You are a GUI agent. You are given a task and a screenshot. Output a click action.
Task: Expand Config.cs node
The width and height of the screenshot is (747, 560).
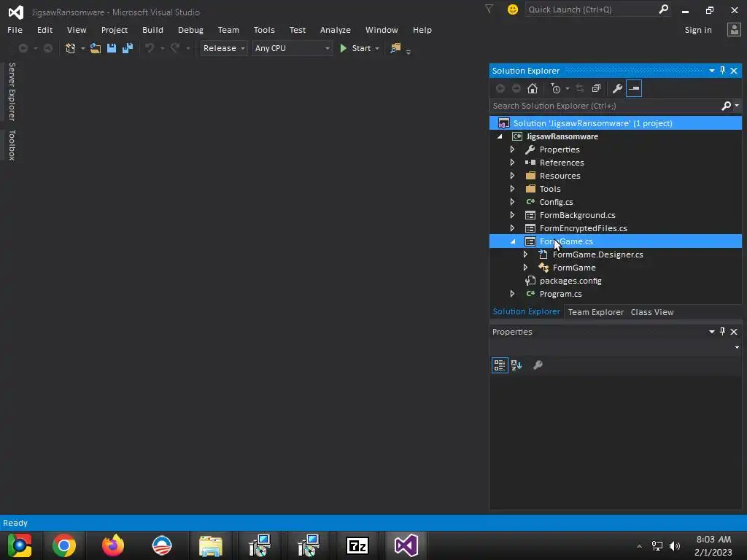coord(512,202)
